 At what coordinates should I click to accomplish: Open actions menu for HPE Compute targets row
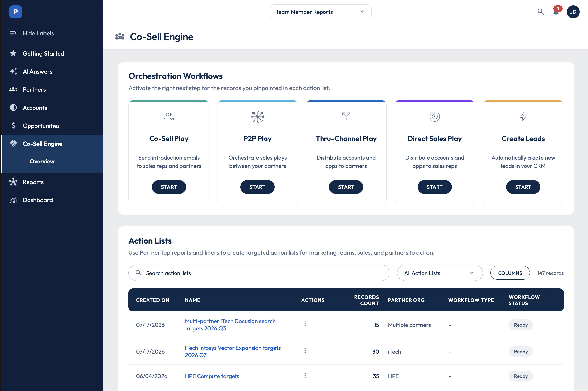pos(305,375)
